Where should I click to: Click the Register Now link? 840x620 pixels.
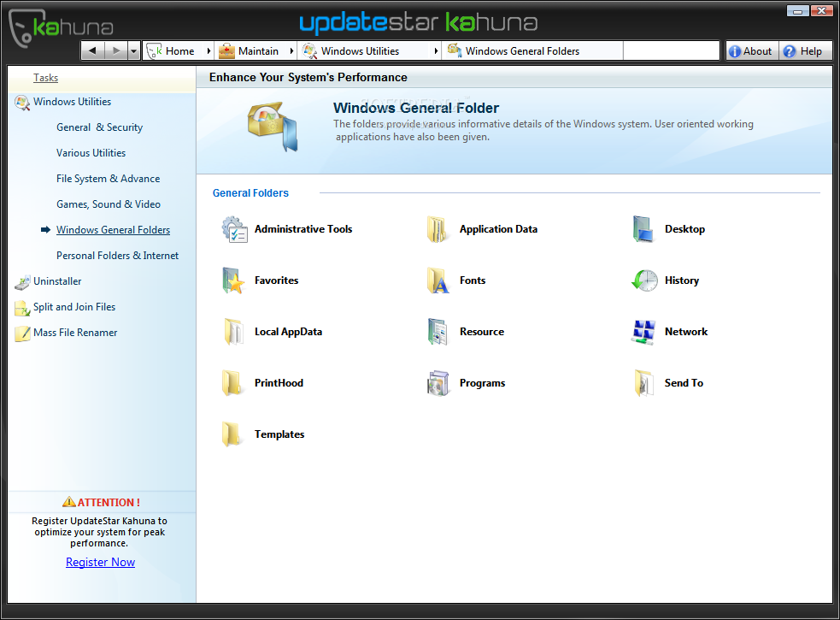[x=100, y=562]
